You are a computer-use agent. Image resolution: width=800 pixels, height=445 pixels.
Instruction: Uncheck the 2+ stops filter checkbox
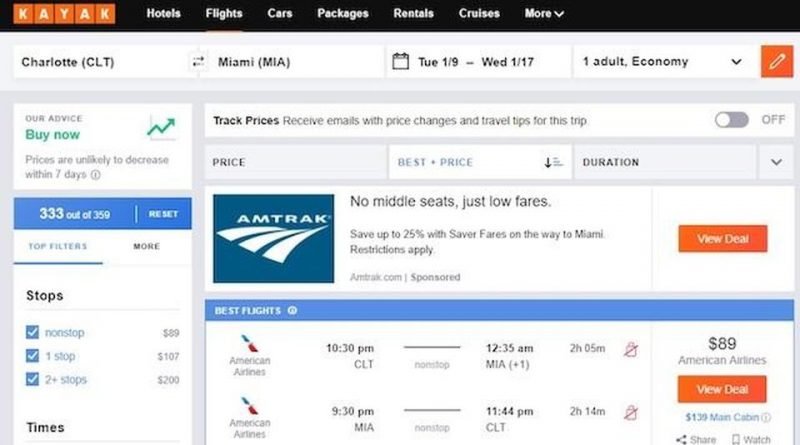coord(32,379)
